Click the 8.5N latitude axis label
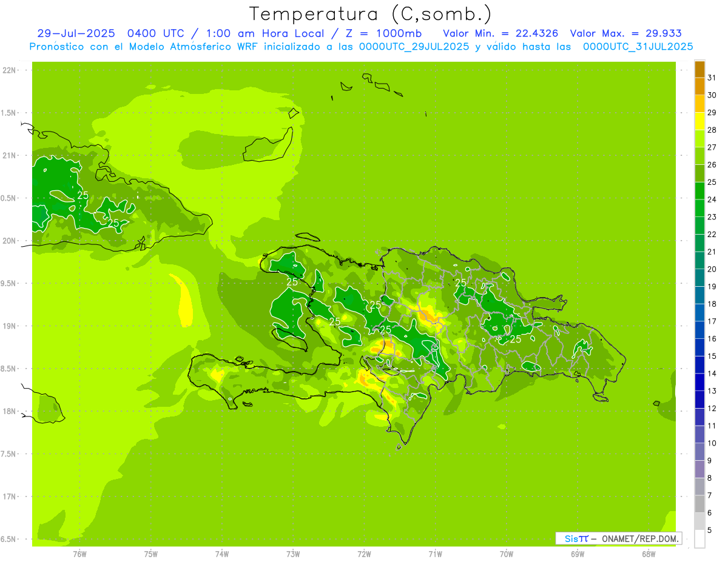The height and width of the screenshot is (562, 728). coord(9,369)
